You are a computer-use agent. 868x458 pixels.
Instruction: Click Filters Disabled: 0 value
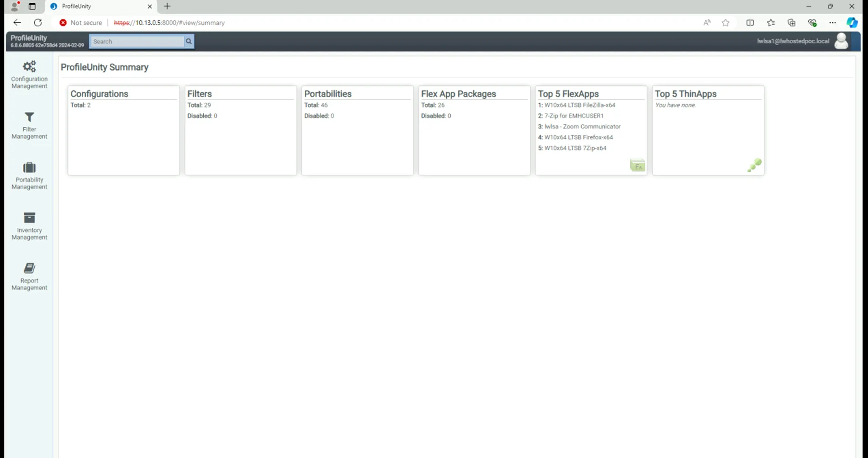coord(202,116)
